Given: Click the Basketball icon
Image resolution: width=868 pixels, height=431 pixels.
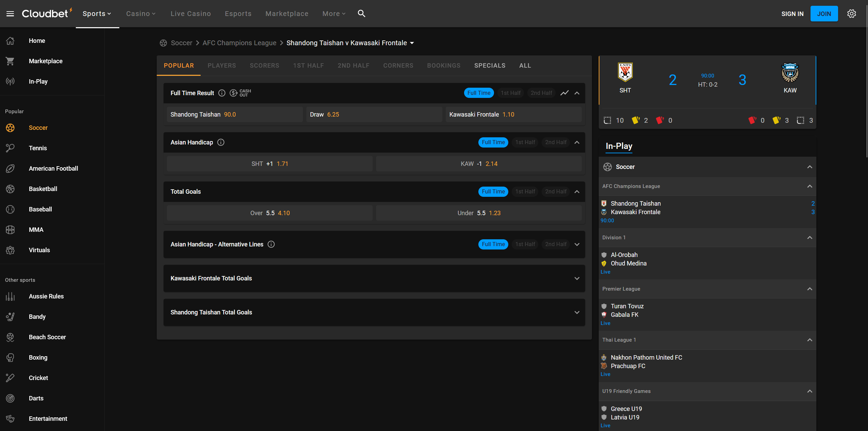Looking at the screenshot, I should (10, 189).
